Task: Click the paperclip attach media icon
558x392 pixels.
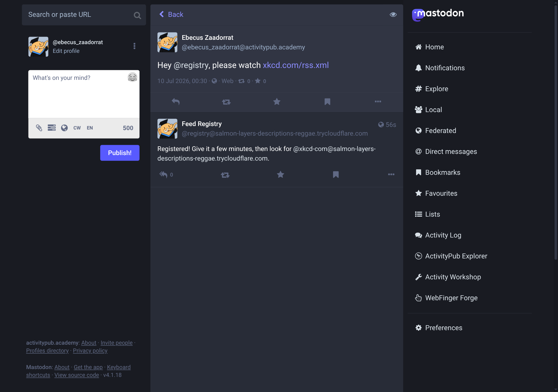Action: 39,128
